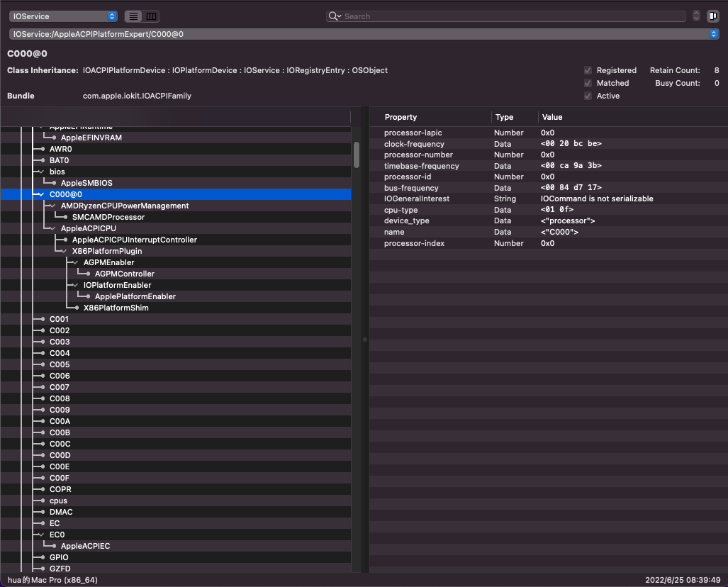Click in the Search field
This screenshot has width=728, height=587.
point(510,16)
